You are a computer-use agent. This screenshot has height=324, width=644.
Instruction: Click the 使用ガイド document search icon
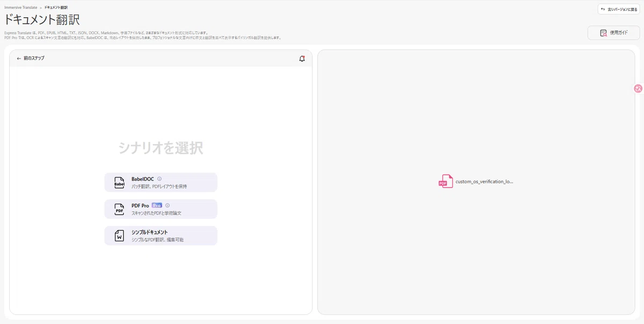click(603, 33)
